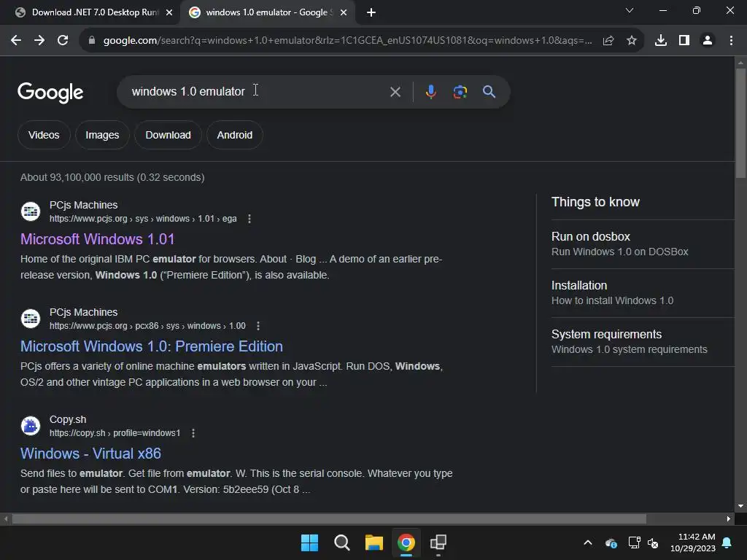This screenshot has width=747, height=560.
Task: Open System requirements topic
Action: click(x=642, y=341)
